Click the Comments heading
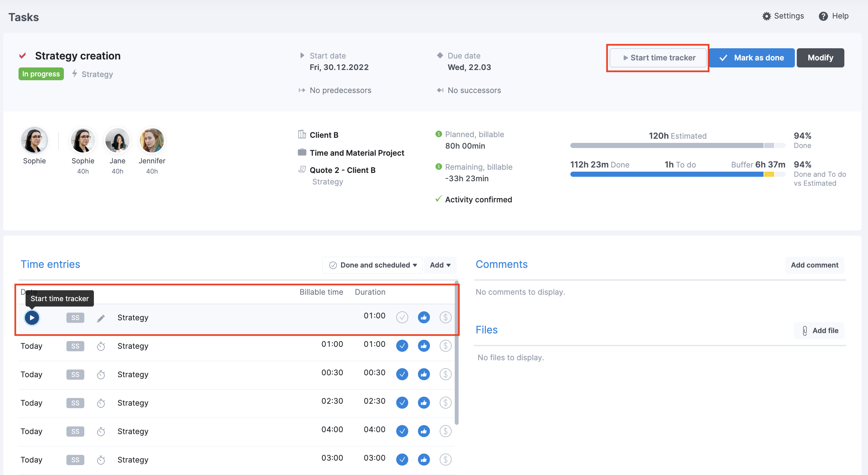The height and width of the screenshot is (475, 868). point(501,264)
